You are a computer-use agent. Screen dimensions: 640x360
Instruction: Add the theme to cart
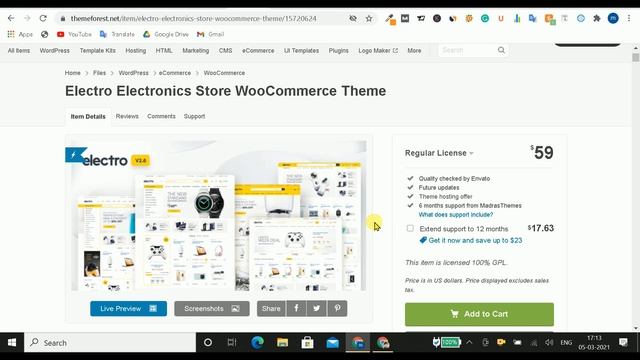[x=479, y=314]
